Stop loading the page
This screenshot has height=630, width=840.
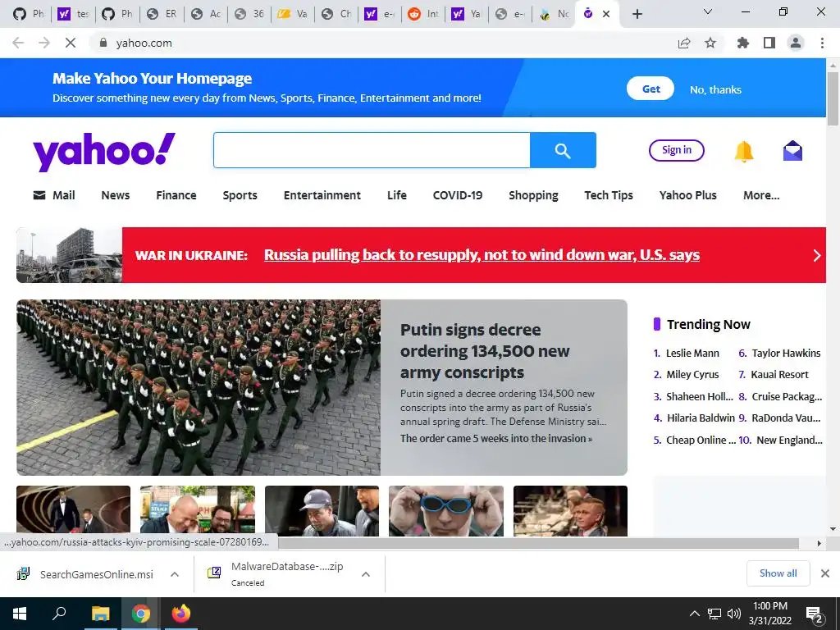point(71,43)
